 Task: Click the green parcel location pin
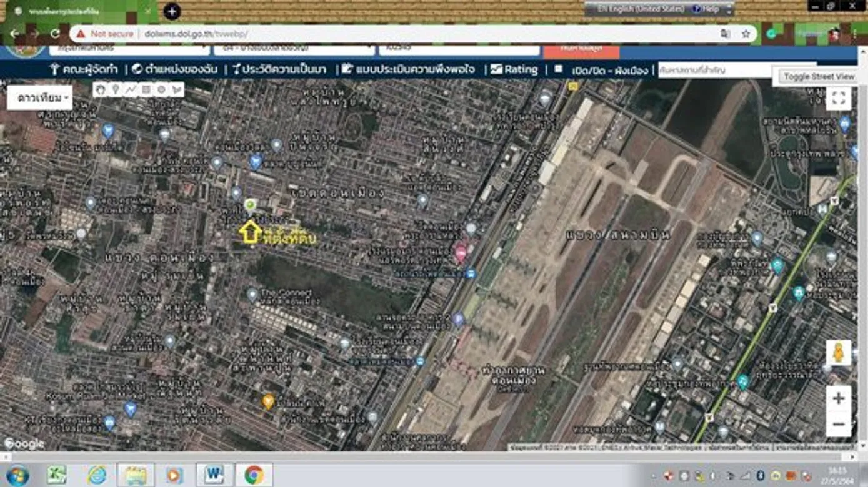coord(250,205)
